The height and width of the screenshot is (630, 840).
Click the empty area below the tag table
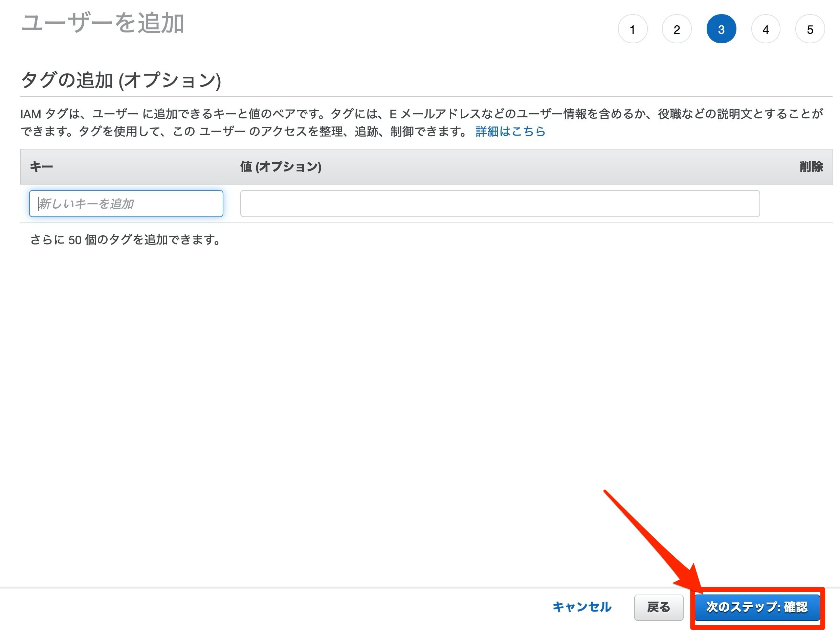pos(380,379)
